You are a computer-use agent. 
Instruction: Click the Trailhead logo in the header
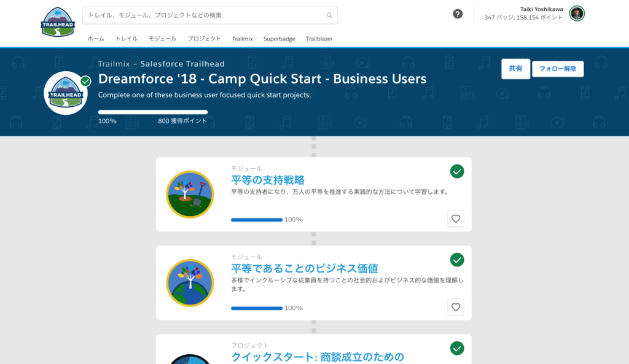click(58, 22)
